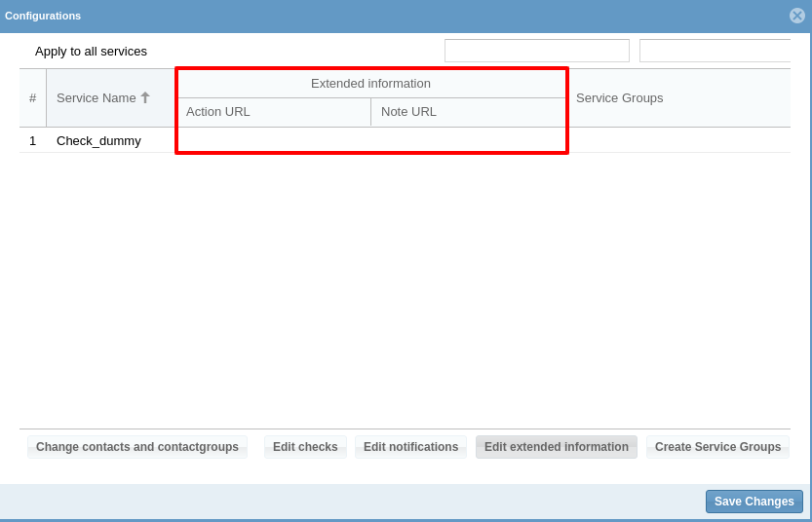Open Change contacts and contactgroups
The width and height of the screenshot is (812, 522).
[137, 447]
